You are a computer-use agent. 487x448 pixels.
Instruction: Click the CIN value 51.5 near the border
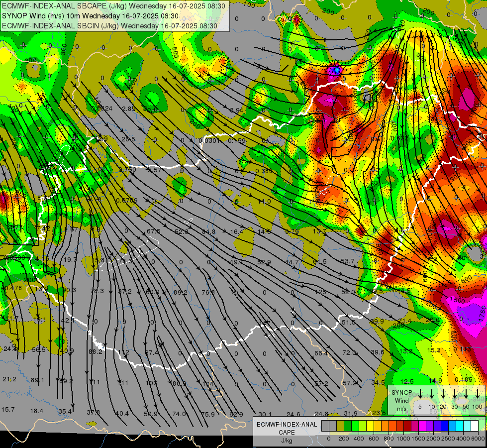(x=349, y=323)
